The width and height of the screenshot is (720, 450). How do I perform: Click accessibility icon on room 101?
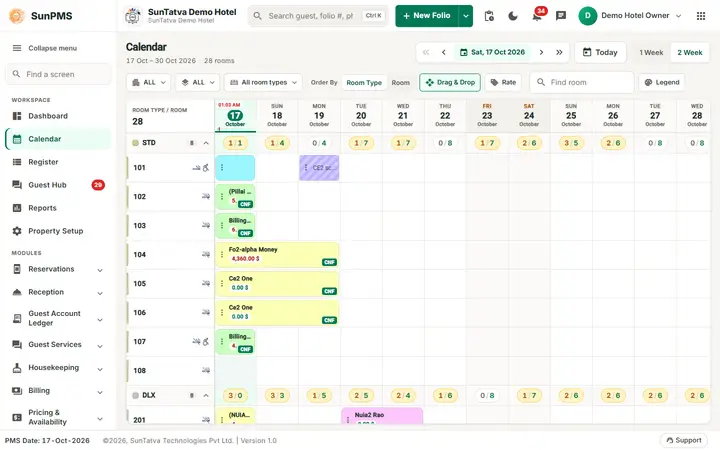(206, 168)
